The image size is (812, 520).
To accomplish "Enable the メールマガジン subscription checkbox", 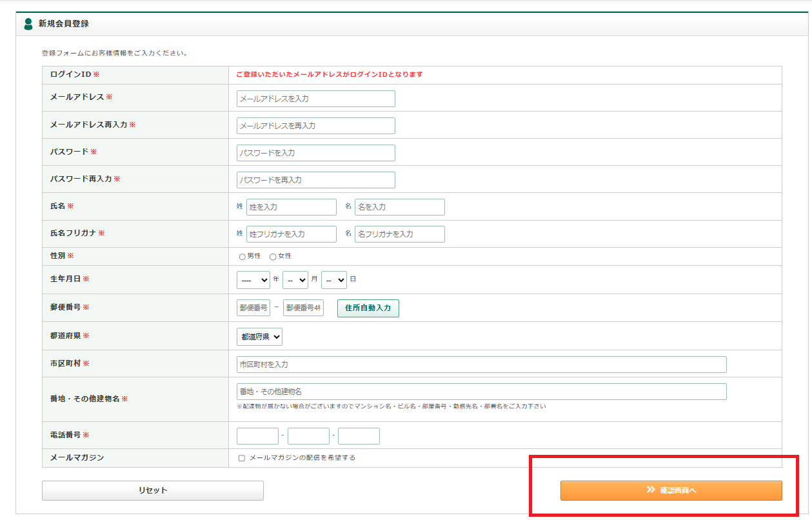I will (x=242, y=458).
